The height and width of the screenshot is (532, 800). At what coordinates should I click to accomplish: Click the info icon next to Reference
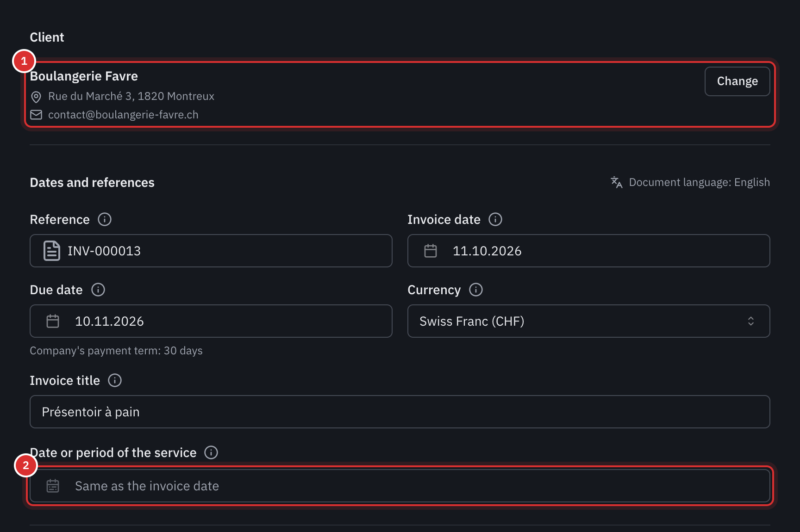point(105,219)
